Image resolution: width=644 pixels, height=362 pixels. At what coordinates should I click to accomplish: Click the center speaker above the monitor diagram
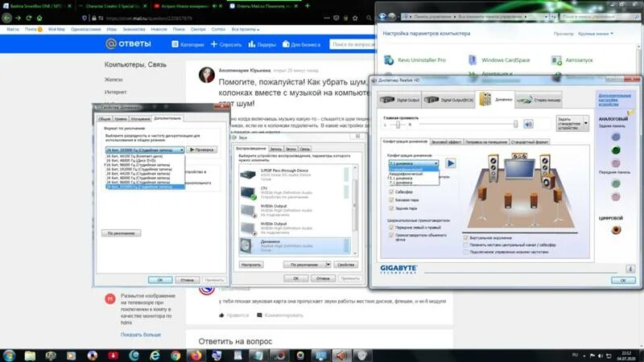(519, 156)
